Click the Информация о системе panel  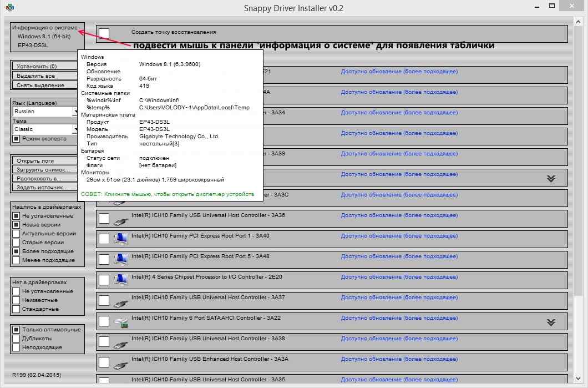[x=47, y=37]
